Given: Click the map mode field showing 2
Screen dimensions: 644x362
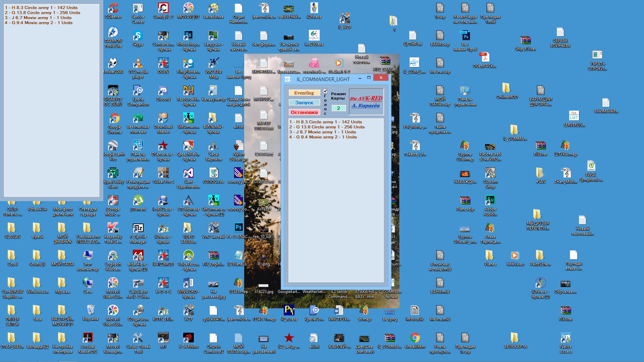Looking at the screenshot, I should (x=338, y=108).
